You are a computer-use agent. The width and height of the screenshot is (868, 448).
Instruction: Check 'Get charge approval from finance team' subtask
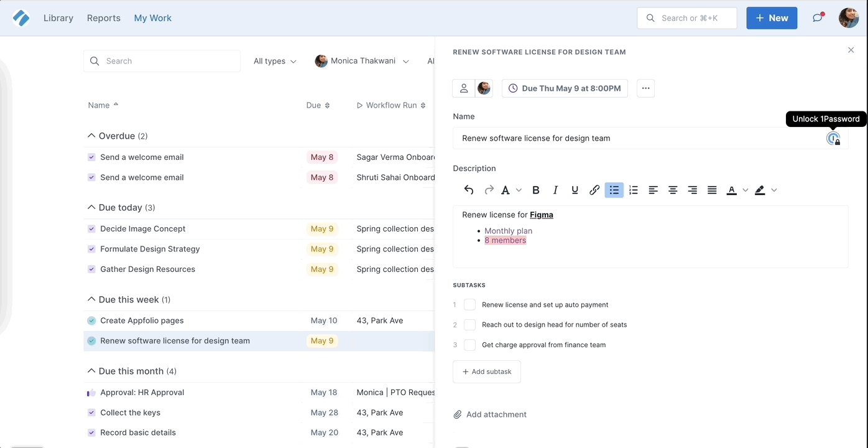pos(470,345)
